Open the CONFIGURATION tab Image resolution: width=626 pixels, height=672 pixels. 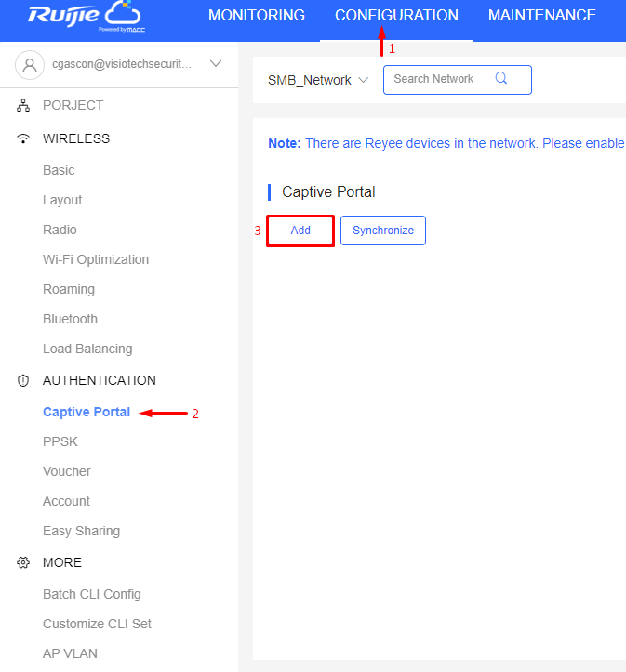tap(396, 16)
